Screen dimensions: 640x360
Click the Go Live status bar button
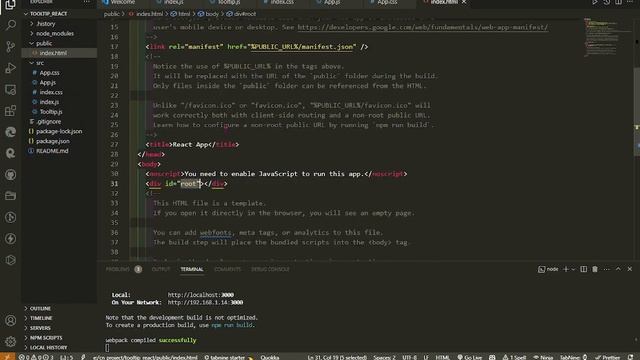(469, 357)
